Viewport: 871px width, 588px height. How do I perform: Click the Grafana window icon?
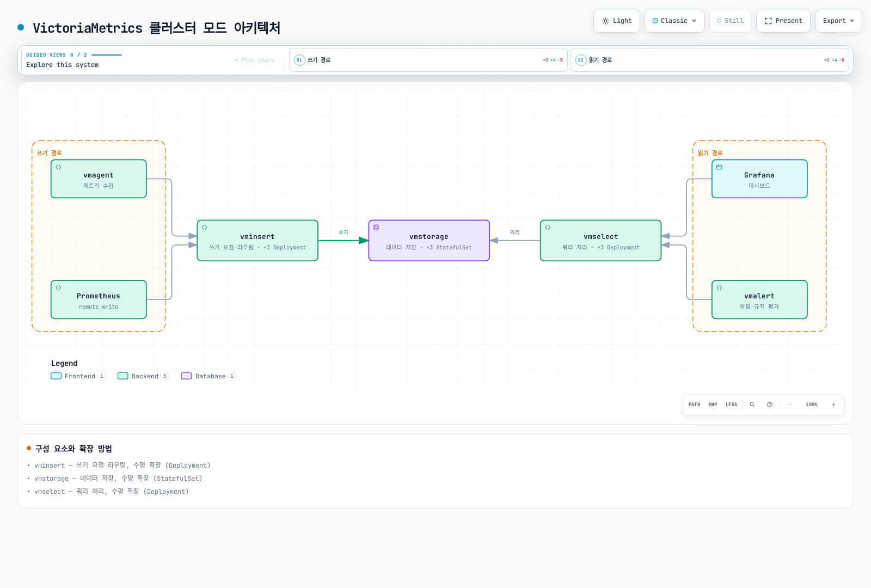click(719, 167)
